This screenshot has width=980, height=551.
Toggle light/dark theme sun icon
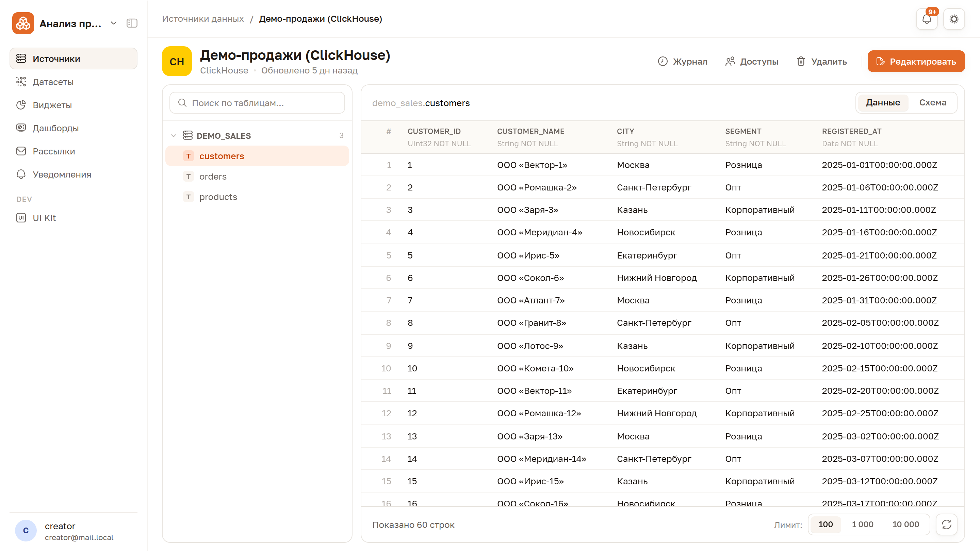[x=954, y=19]
